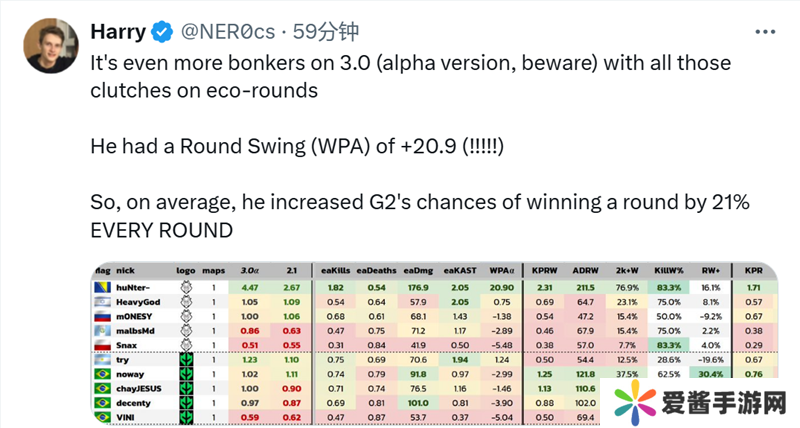Click the Polish flag beside Snax

[102, 344]
